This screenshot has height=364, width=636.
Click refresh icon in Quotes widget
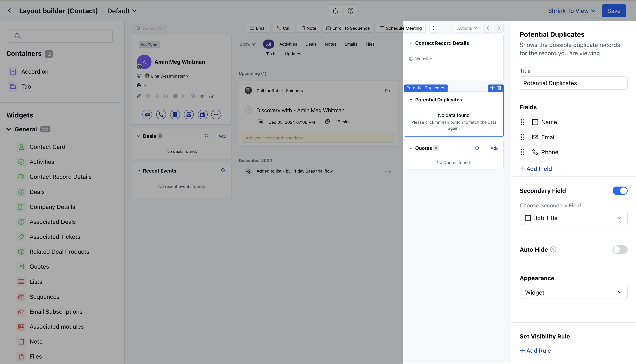coord(477,148)
